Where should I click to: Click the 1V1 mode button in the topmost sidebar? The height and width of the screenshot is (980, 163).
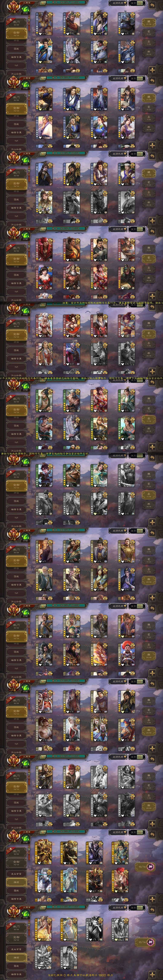pos(16,65)
